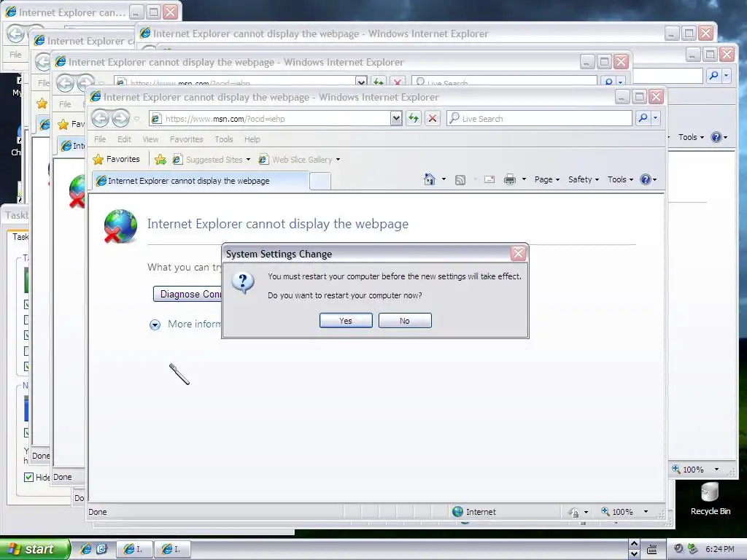
Task: Expand More information section arrow
Action: point(155,324)
